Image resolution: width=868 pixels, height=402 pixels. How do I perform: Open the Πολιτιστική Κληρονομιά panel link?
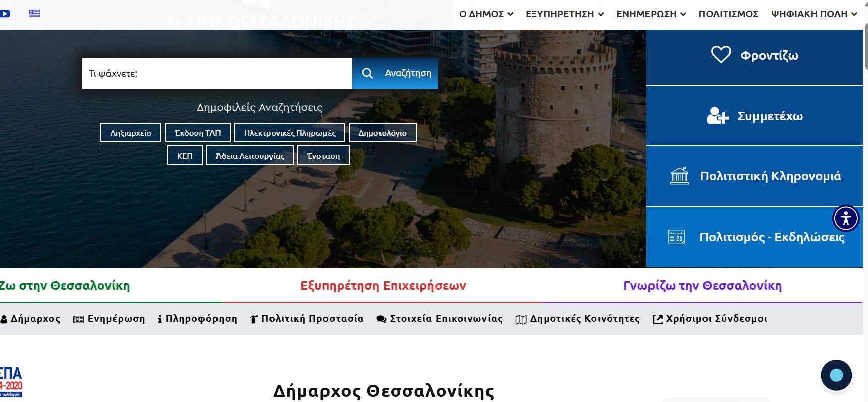tap(755, 176)
